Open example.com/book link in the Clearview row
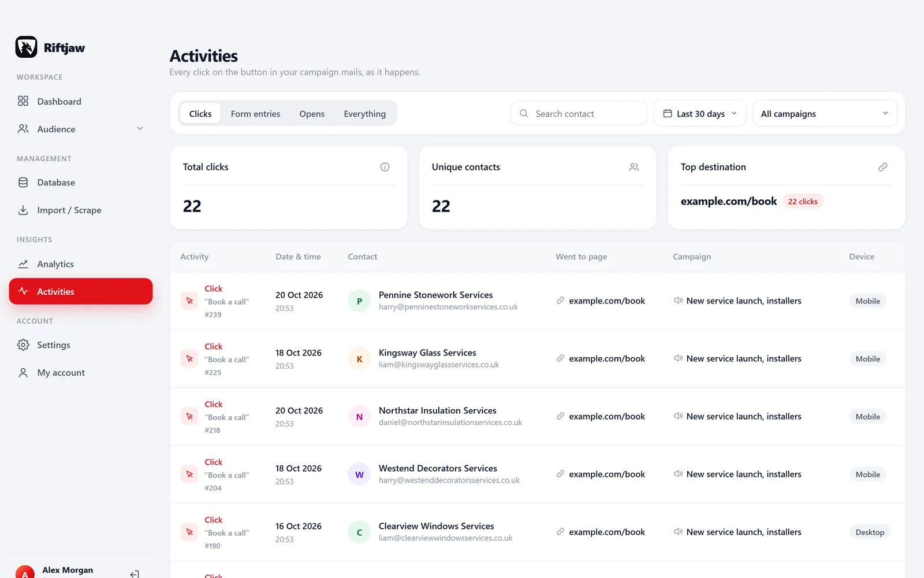The image size is (924, 578). [607, 532]
